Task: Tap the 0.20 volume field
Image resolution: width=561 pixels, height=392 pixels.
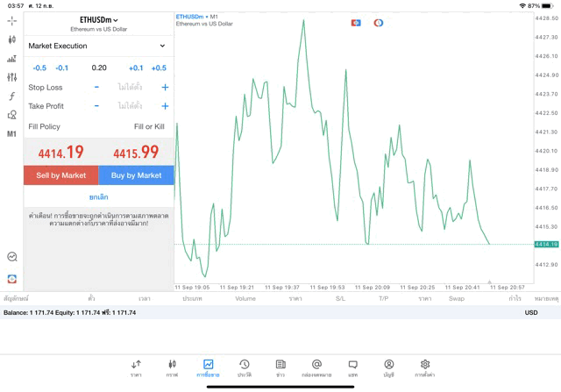Action: point(98,68)
